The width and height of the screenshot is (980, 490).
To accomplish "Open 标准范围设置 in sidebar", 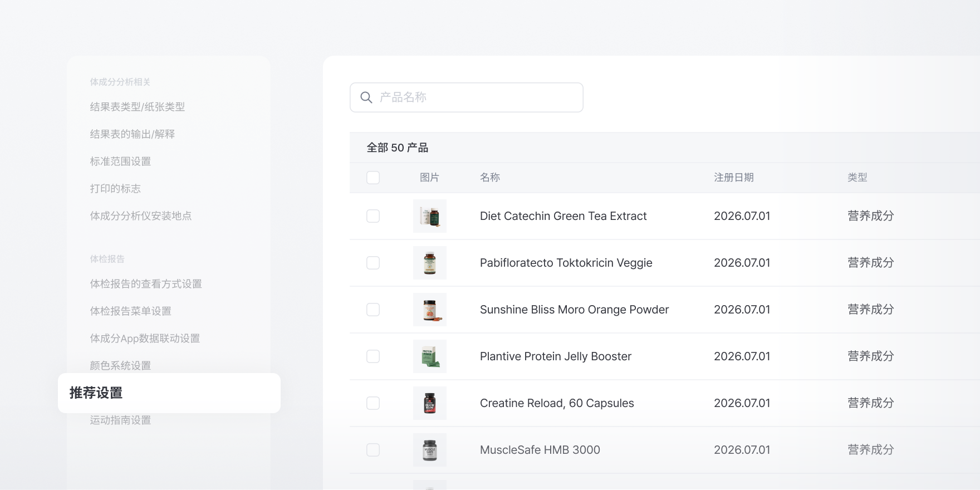I will (120, 161).
